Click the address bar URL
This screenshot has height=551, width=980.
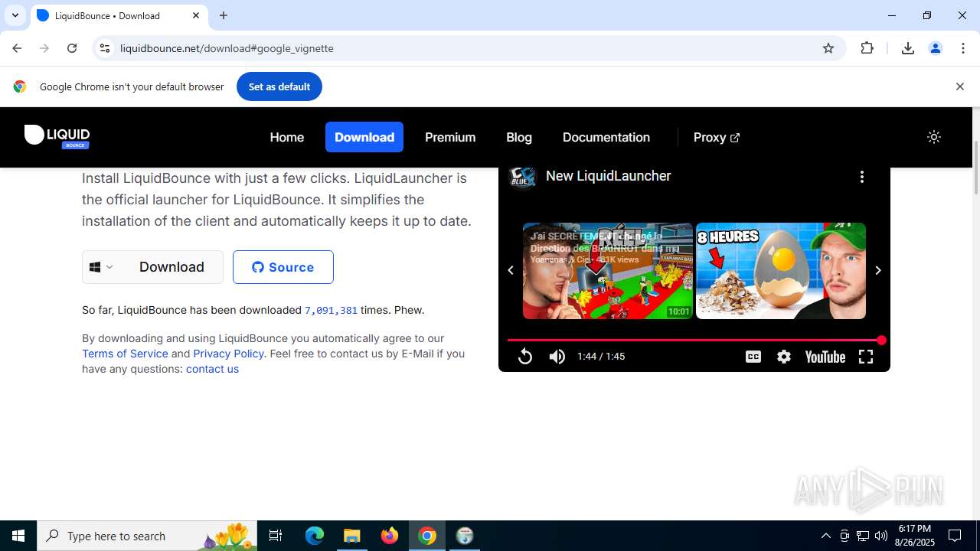pos(227,48)
